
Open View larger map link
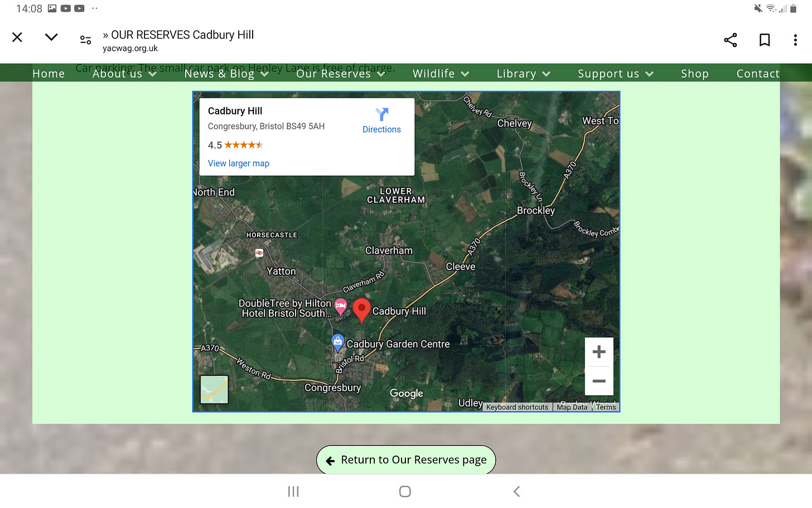click(x=239, y=164)
